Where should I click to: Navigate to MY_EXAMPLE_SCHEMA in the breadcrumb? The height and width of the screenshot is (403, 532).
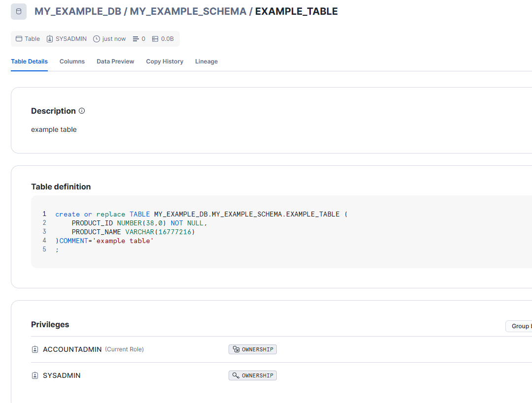click(x=188, y=11)
